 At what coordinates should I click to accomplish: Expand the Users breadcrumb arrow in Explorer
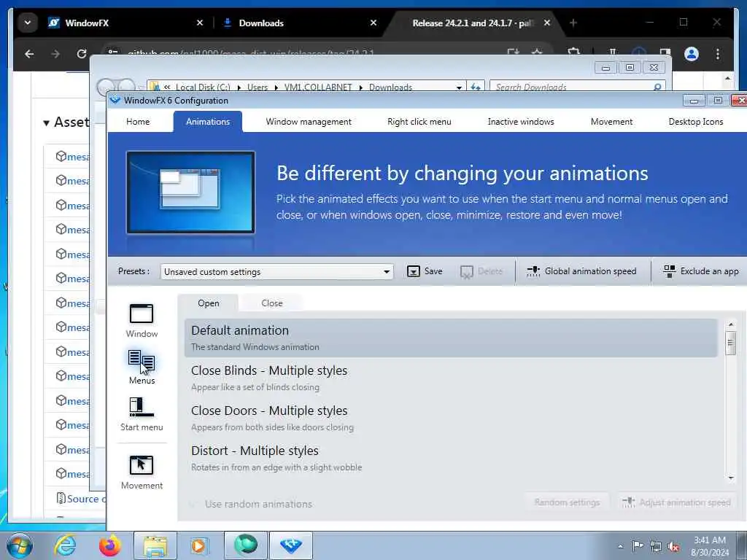click(x=276, y=87)
